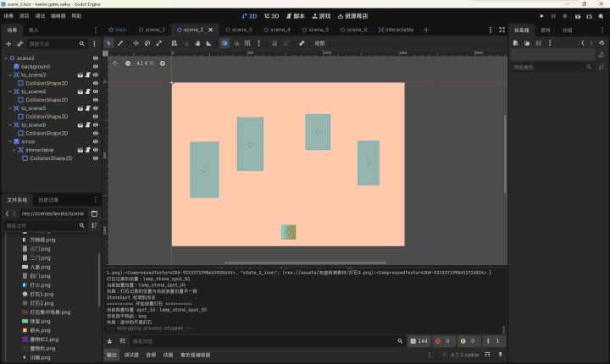Toggle distraction-free fullscreen mode

(x=502, y=30)
